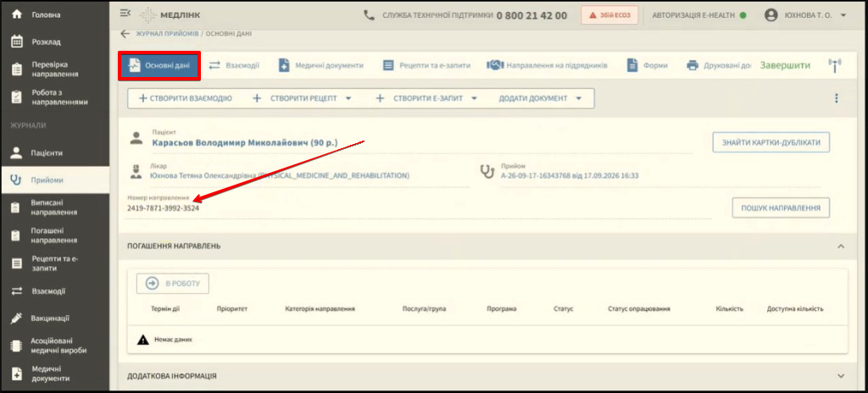The width and height of the screenshot is (868, 393).
Task: Open Рецепти та е-запити tab
Action: click(427, 65)
